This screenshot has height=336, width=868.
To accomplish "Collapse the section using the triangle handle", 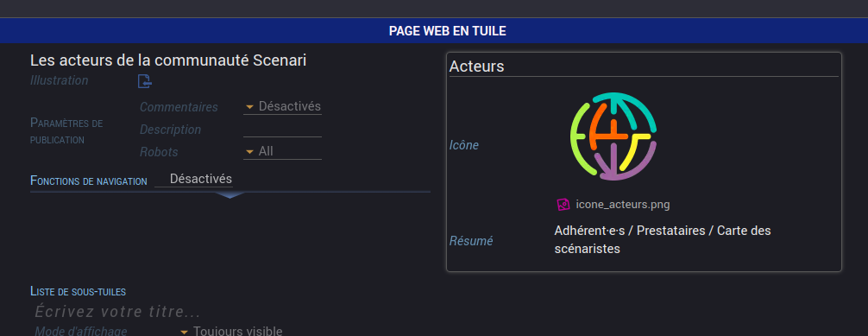I will click(230, 195).
